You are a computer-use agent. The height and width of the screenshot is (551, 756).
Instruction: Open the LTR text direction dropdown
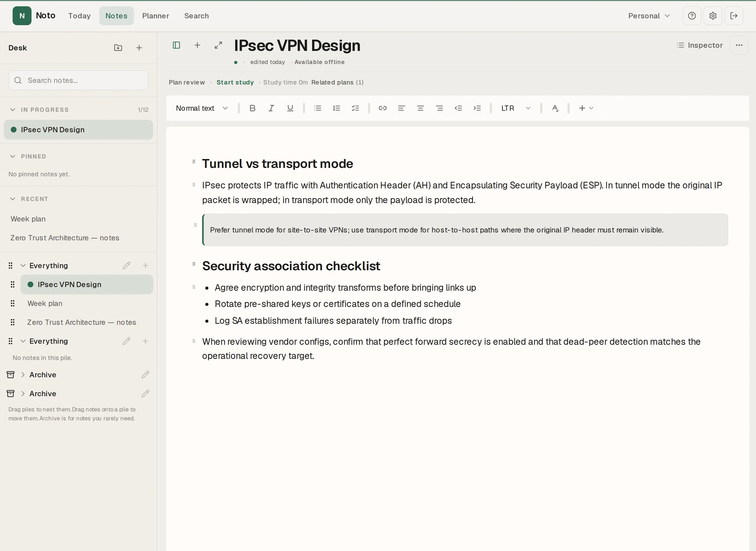(516, 108)
